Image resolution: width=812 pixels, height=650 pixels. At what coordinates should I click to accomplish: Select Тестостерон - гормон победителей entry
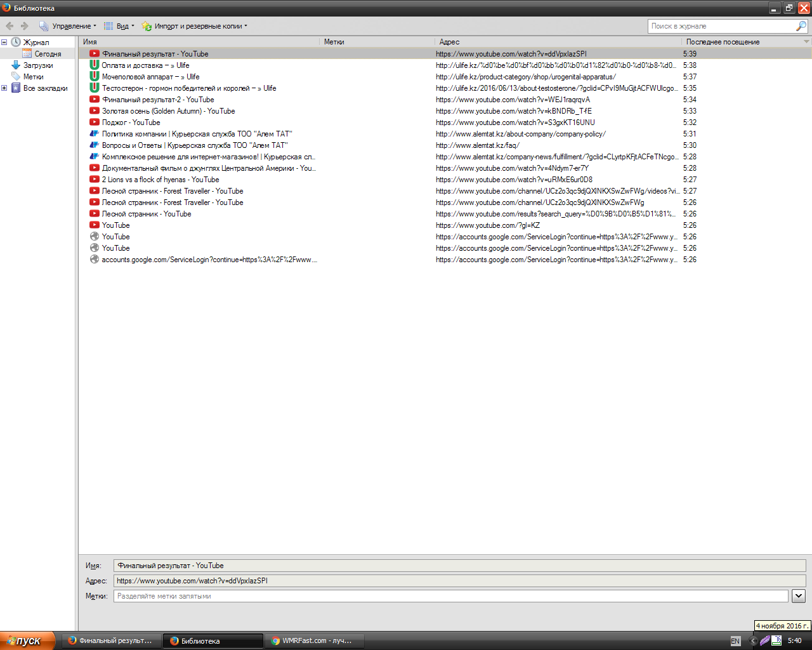coord(445,88)
